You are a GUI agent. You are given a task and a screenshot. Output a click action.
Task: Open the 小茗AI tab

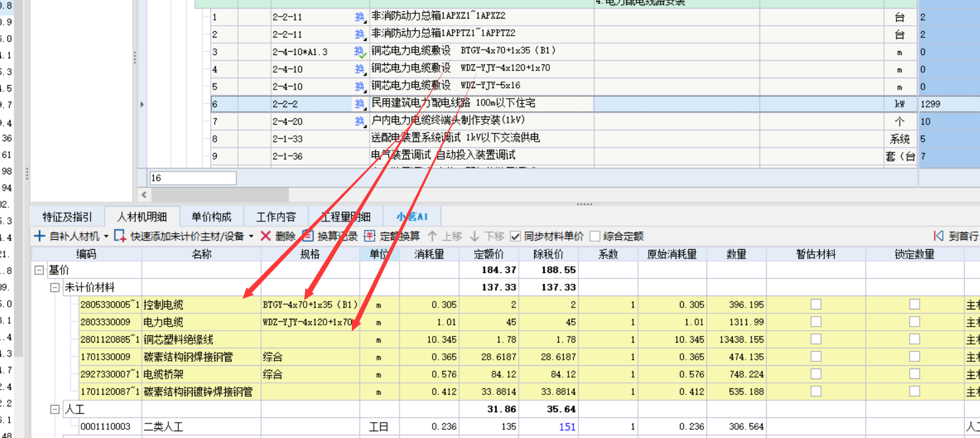[x=412, y=217]
